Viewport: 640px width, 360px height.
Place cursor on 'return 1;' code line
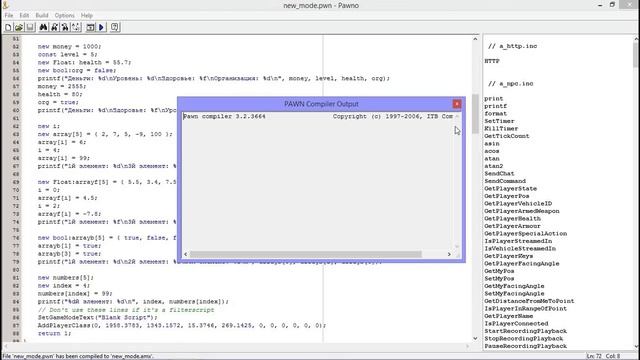(54, 333)
